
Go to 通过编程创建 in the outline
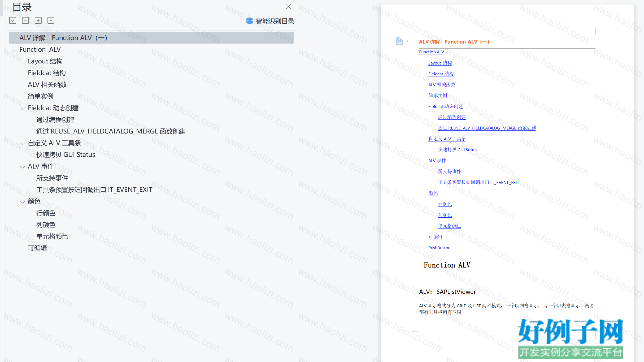coord(55,119)
